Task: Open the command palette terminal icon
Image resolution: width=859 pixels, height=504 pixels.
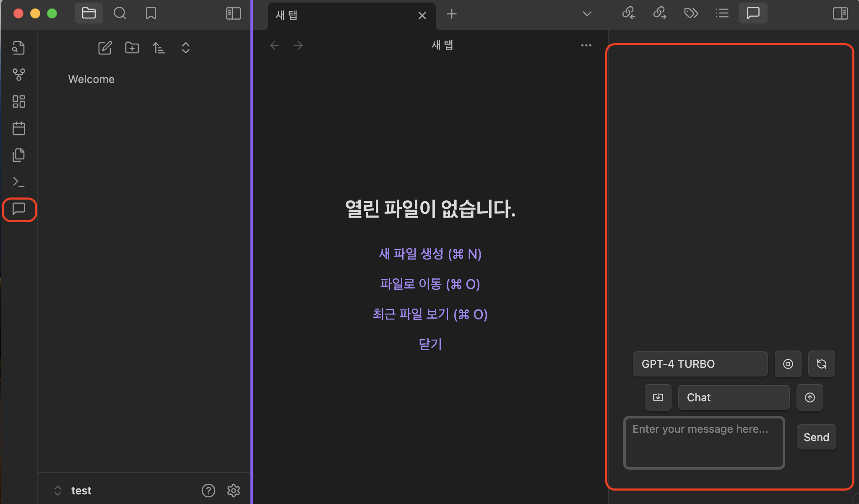Action: (x=18, y=182)
